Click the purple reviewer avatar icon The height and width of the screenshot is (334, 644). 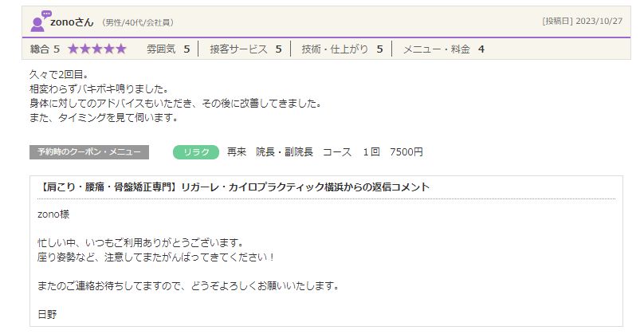[x=40, y=22]
